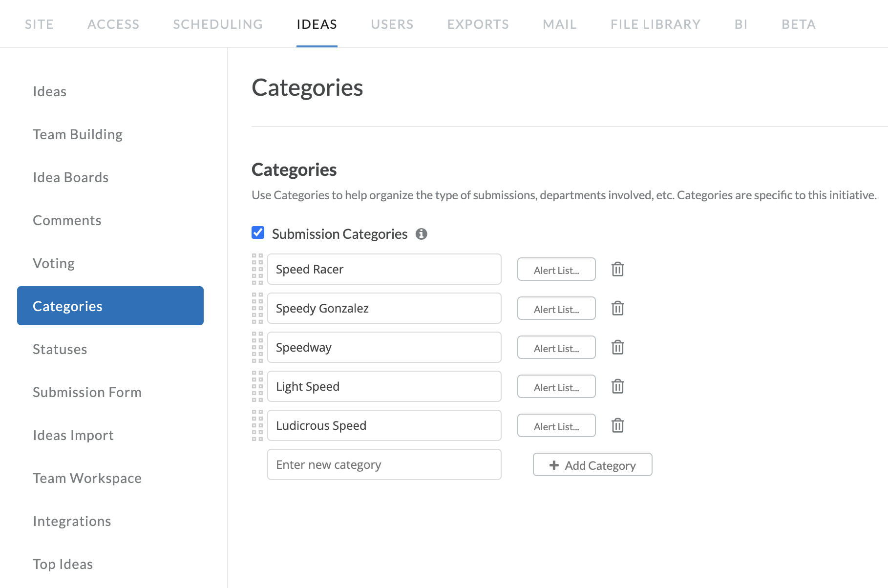
Task: Grab the drag handle for Speedy Gonzalez
Action: pos(257,308)
